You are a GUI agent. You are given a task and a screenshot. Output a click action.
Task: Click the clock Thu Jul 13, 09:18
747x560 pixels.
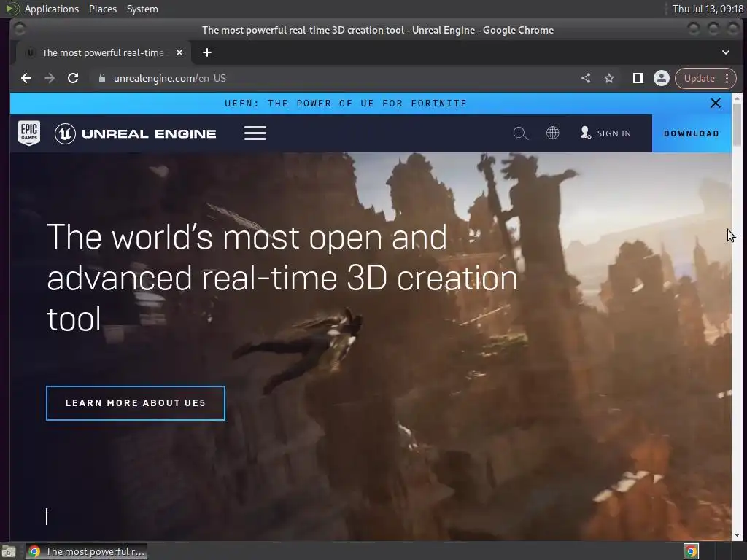click(x=708, y=9)
